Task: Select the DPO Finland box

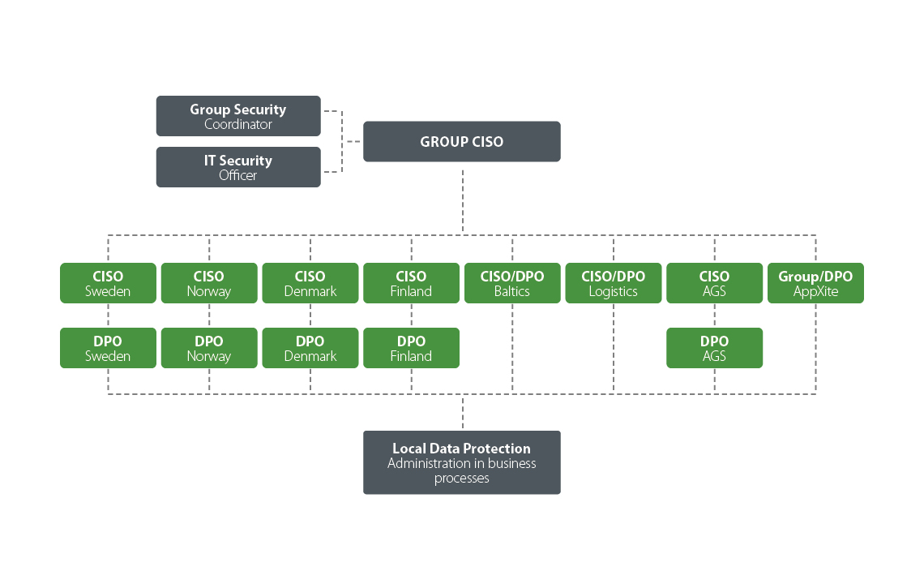Action: [411, 348]
